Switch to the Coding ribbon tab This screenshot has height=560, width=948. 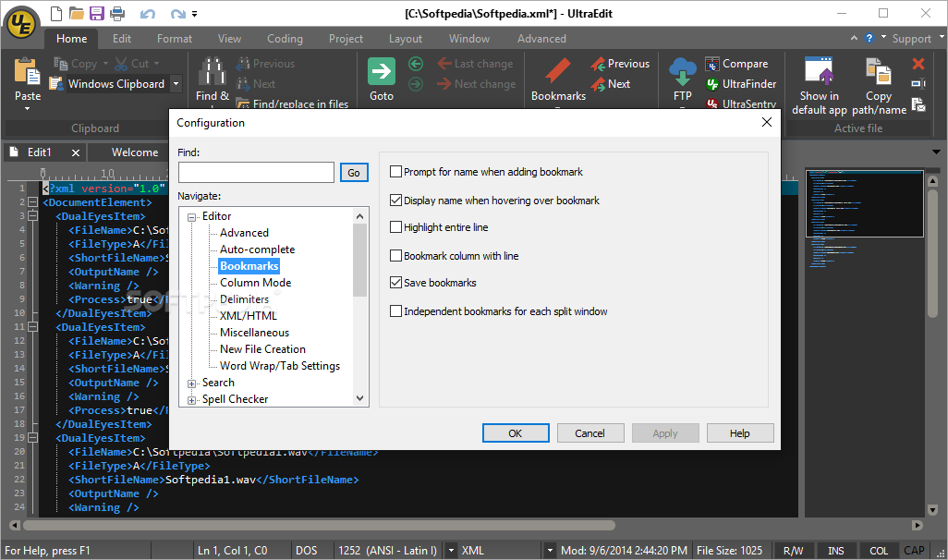pyautogui.click(x=285, y=39)
